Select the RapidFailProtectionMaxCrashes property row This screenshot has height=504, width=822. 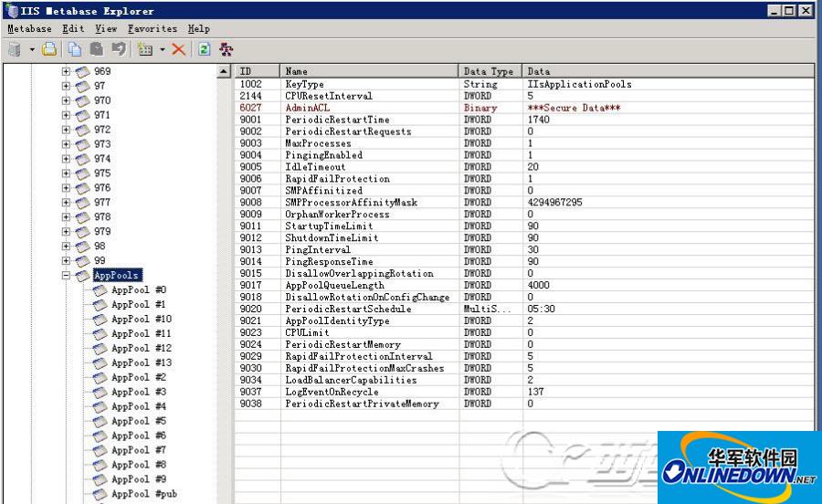[524, 368]
